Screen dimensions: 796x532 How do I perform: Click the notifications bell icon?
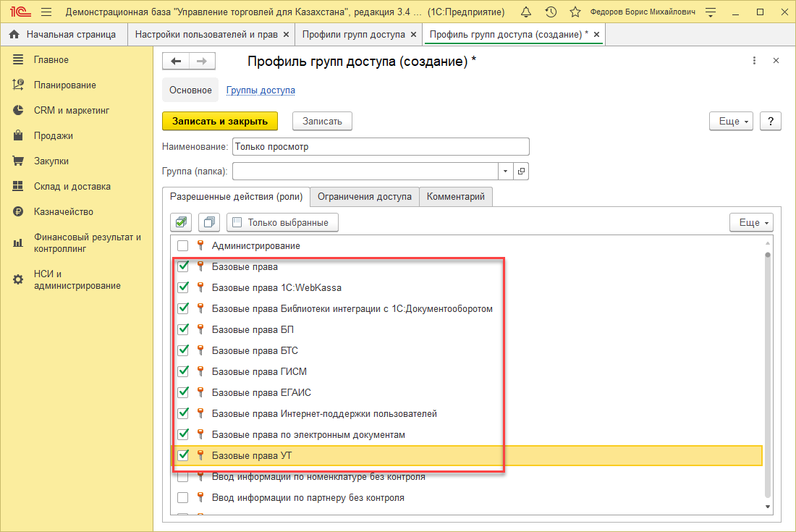click(x=525, y=12)
